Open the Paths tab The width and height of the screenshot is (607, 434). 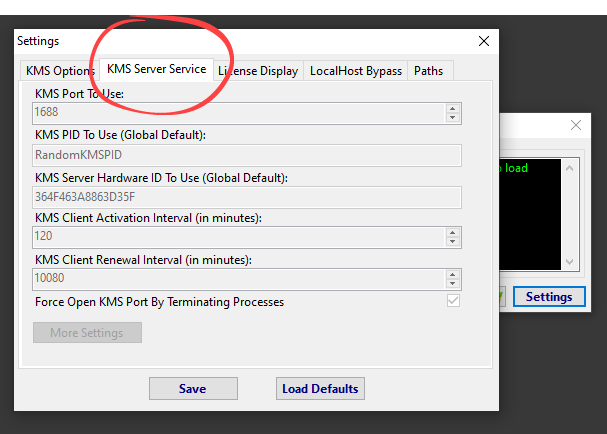coord(429,71)
